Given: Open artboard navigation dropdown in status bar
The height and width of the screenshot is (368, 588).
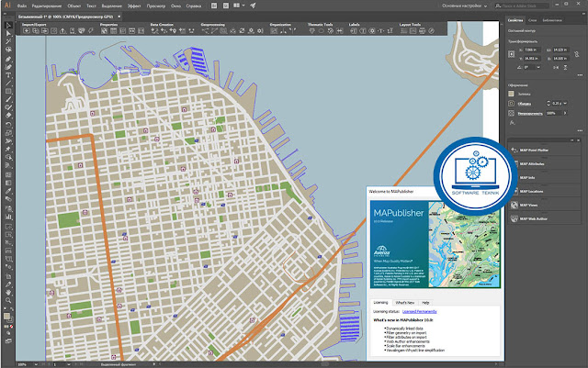Looking at the screenshot, I should click(68, 364).
